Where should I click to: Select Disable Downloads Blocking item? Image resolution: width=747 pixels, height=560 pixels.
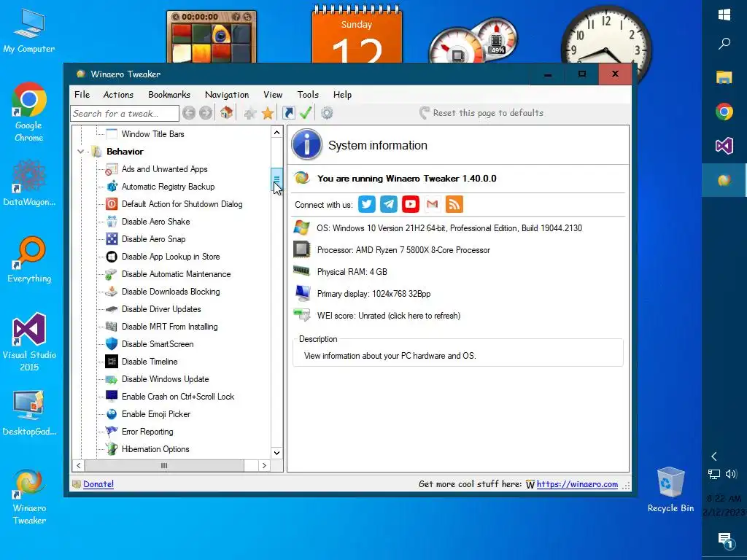click(171, 292)
